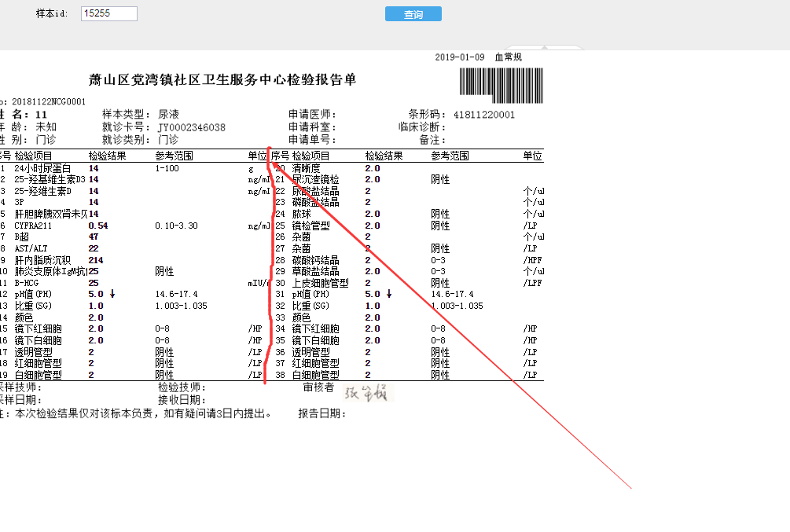790x532 pixels.
Task: Click the barcode number 41811220001
Action: tap(484, 115)
